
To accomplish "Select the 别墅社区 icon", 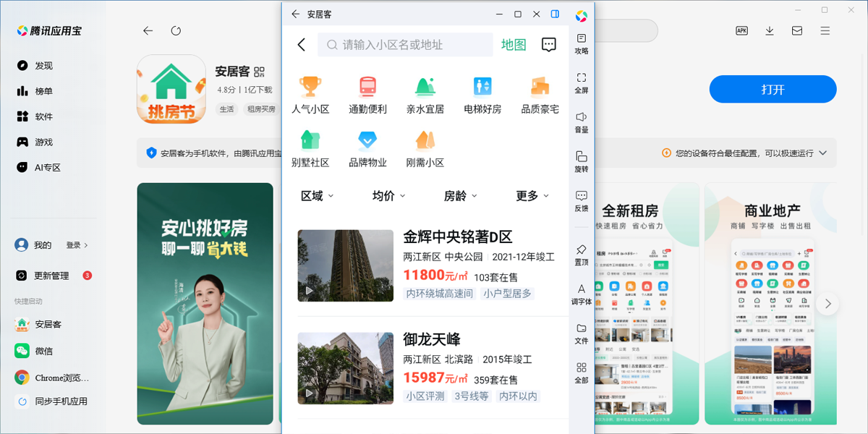I will point(310,140).
